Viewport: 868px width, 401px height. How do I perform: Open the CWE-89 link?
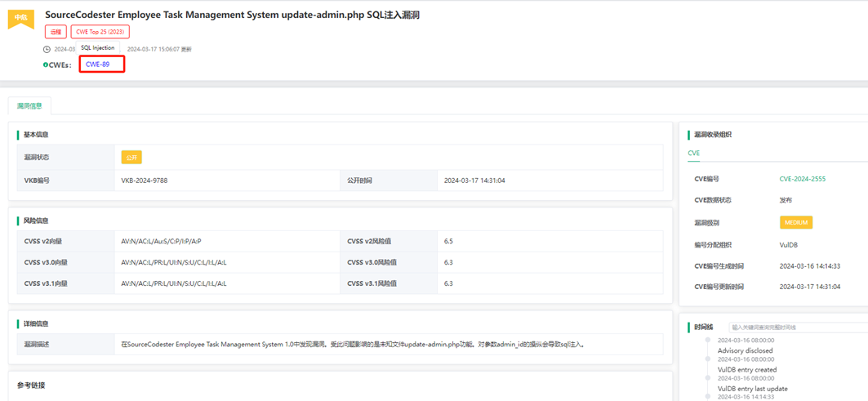coord(97,65)
